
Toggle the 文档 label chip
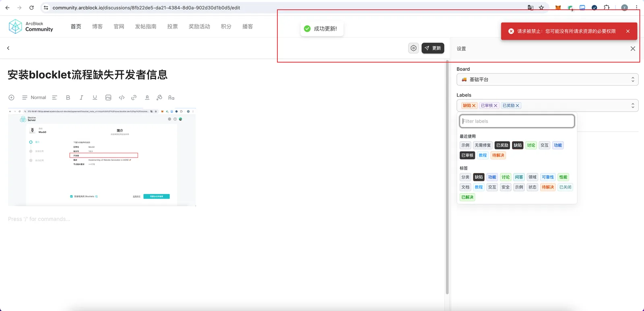tap(465, 187)
